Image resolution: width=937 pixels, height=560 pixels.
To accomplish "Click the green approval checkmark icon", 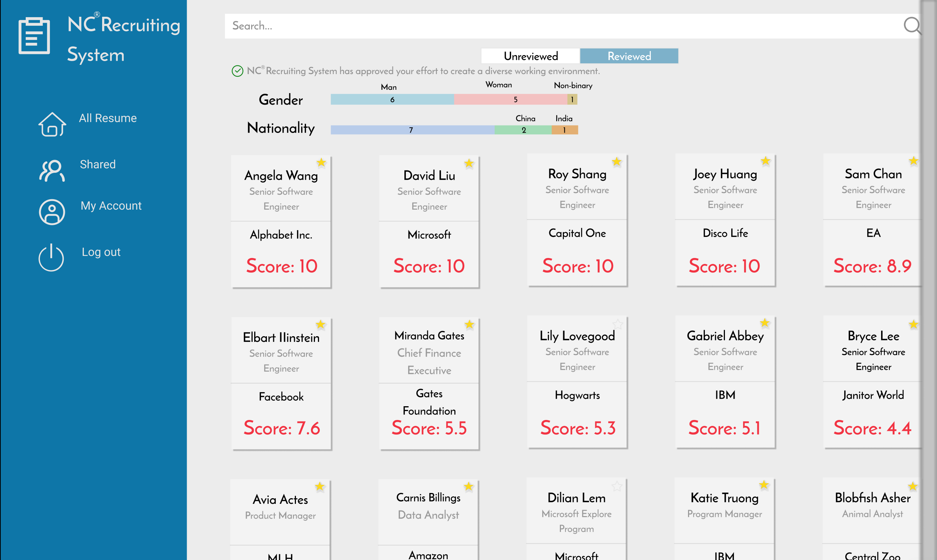I will pyautogui.click(x=237, y=71).
